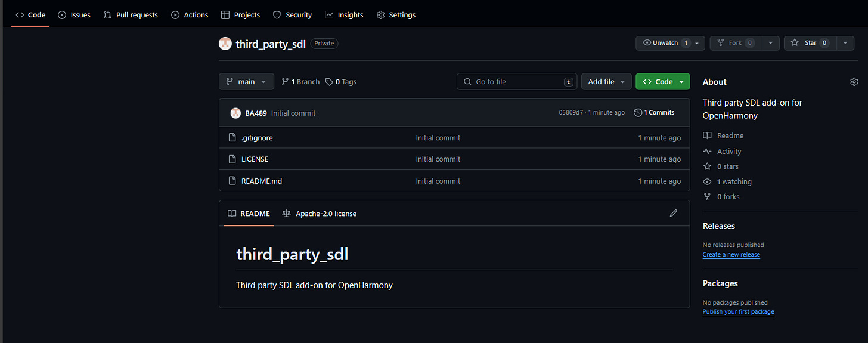868x343 pixels.
Task: Open the Issues tab
Action: pos(74,15)
